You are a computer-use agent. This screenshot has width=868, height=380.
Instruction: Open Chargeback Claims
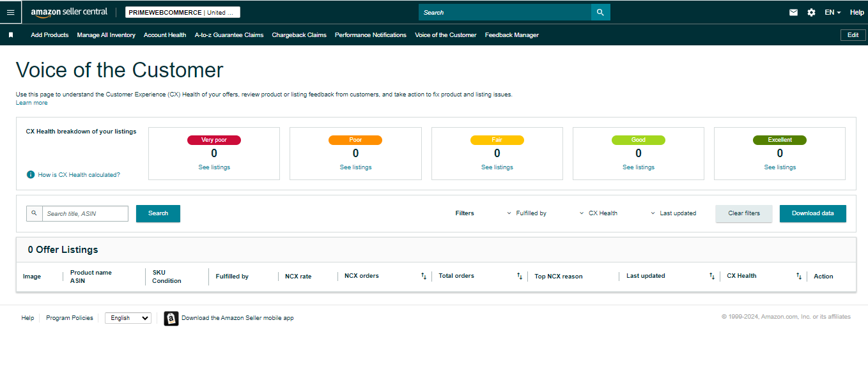(x=299, y=35)
